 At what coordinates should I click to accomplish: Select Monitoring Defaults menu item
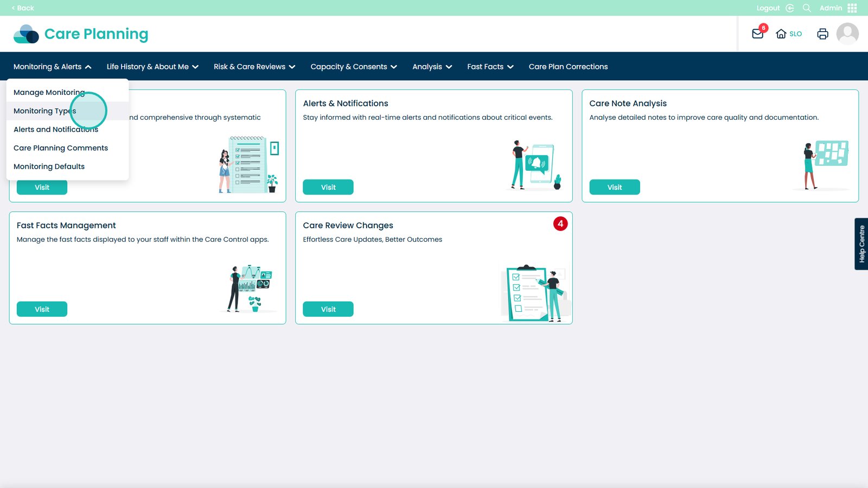click(49, 166)
